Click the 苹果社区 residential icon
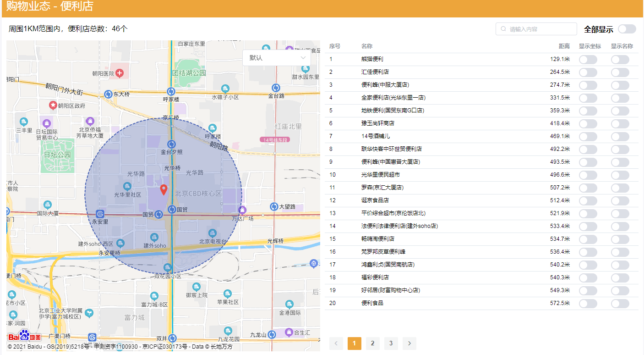This screenshot has height=355, width=644. pyautogui.click(x=228, y=294)
